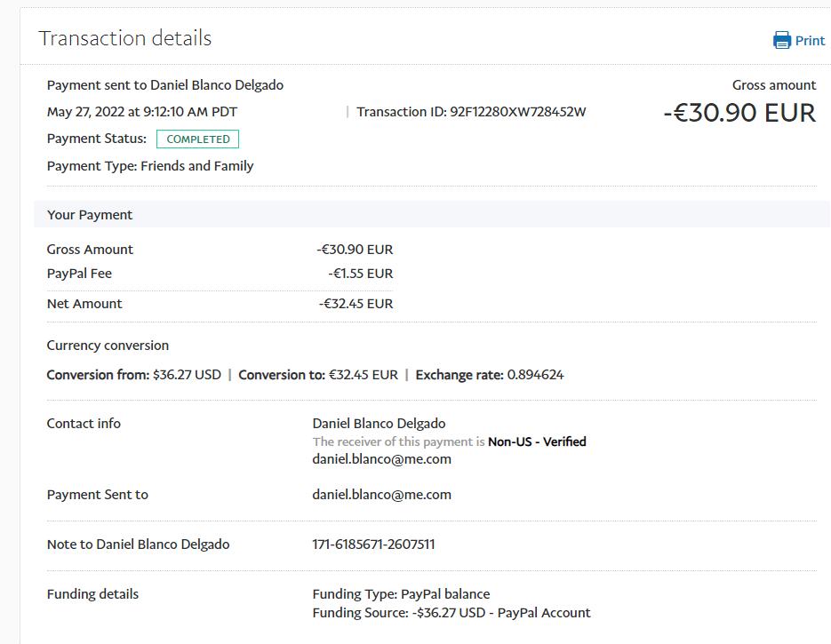Click the Payment Type: Friends and Family text
Image resolution: width=831 pixels, height=644 pixels.
150,166
